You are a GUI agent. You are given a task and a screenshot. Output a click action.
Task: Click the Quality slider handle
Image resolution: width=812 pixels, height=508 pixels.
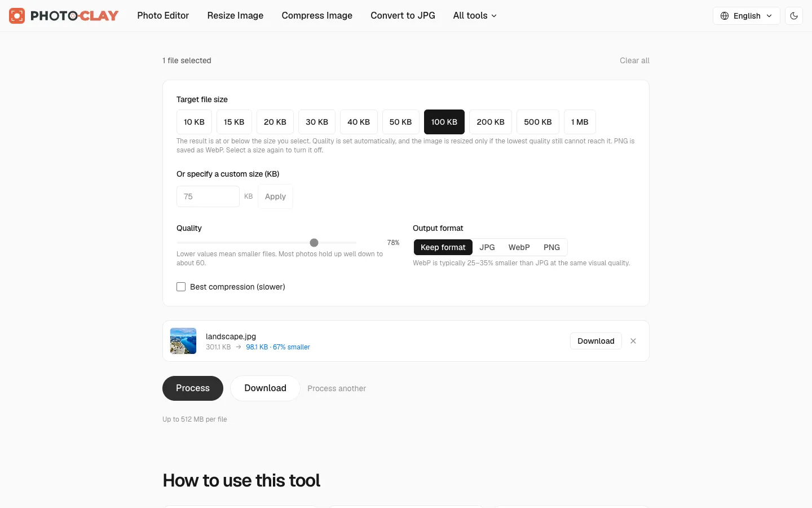[314, 243]
